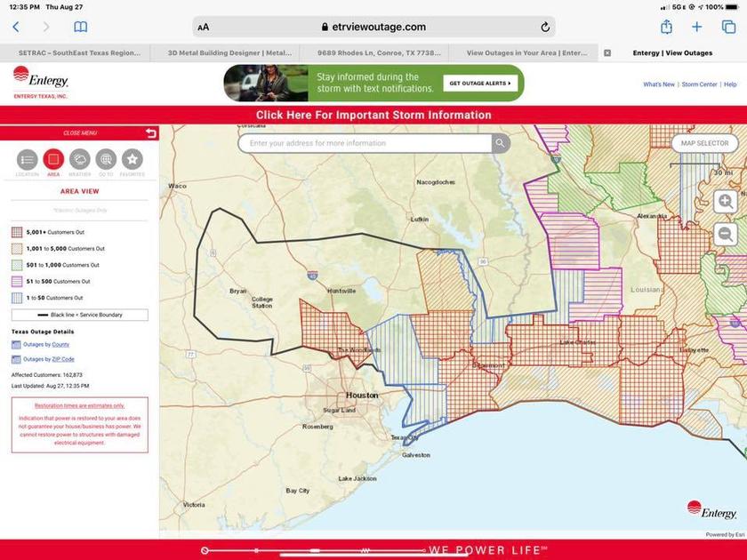747x560 pixels.
Task: Click the battery status indicator
Action: tap(731, 7)
